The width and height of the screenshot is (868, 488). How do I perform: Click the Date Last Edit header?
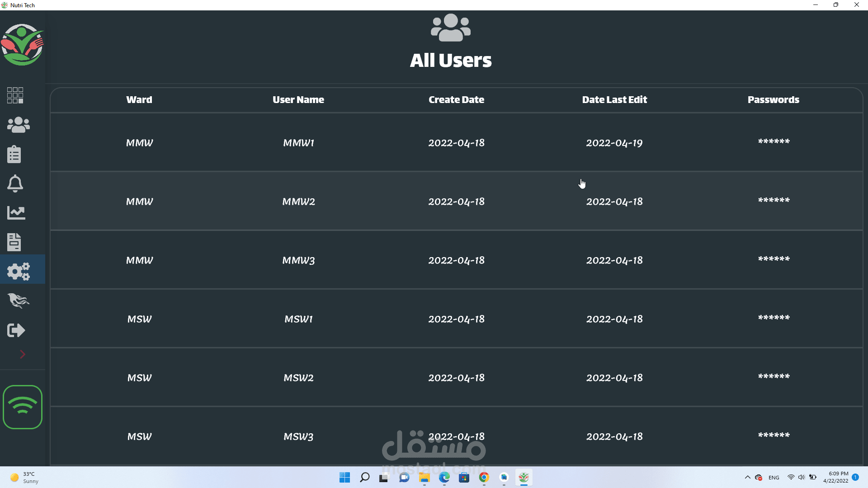pyautogui.click(x=614, y=100)
